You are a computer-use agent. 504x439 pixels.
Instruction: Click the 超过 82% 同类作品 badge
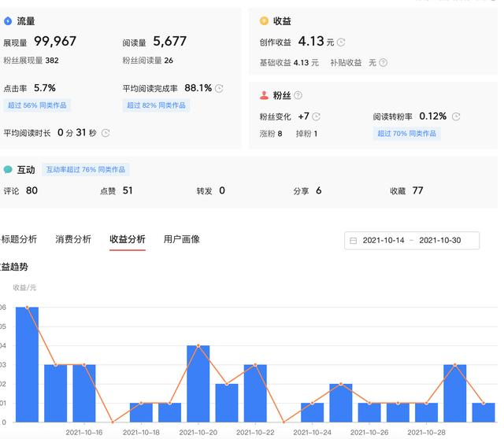point(156,105)
